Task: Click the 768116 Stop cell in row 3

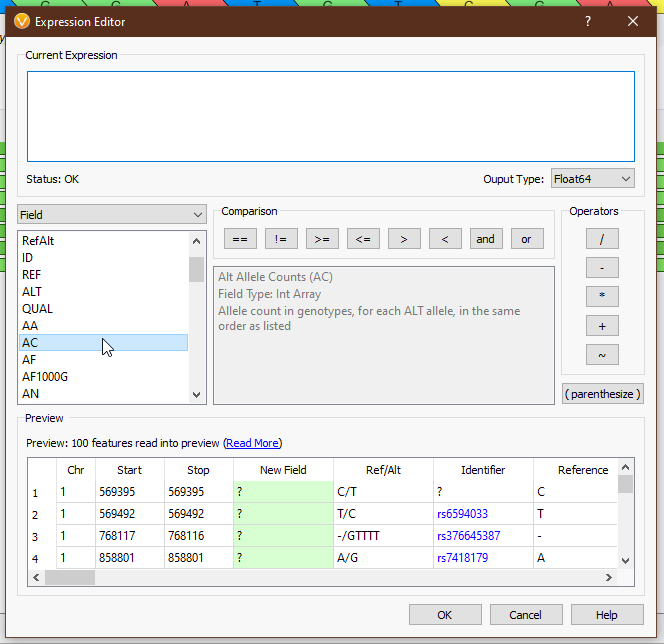Action: 199,536
